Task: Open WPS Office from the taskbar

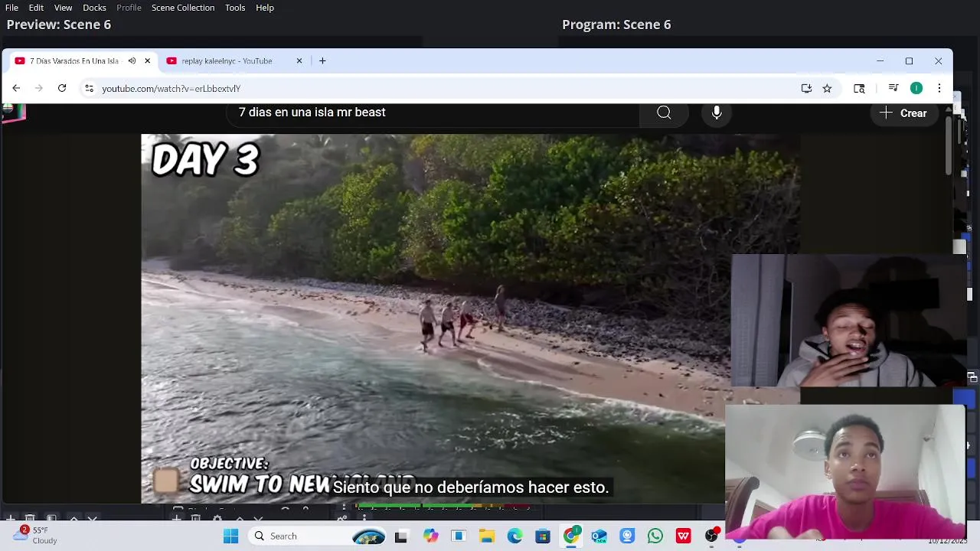Action: (684, 536)
